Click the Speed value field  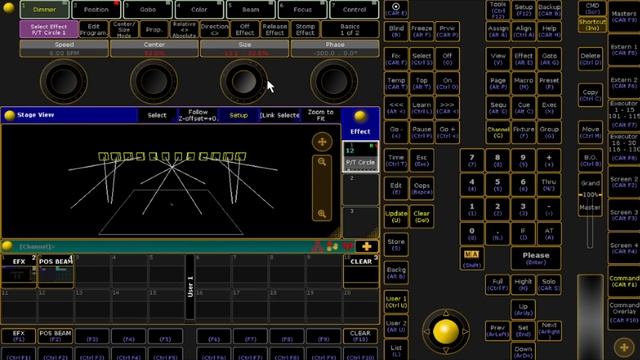(x=64, y=53)
